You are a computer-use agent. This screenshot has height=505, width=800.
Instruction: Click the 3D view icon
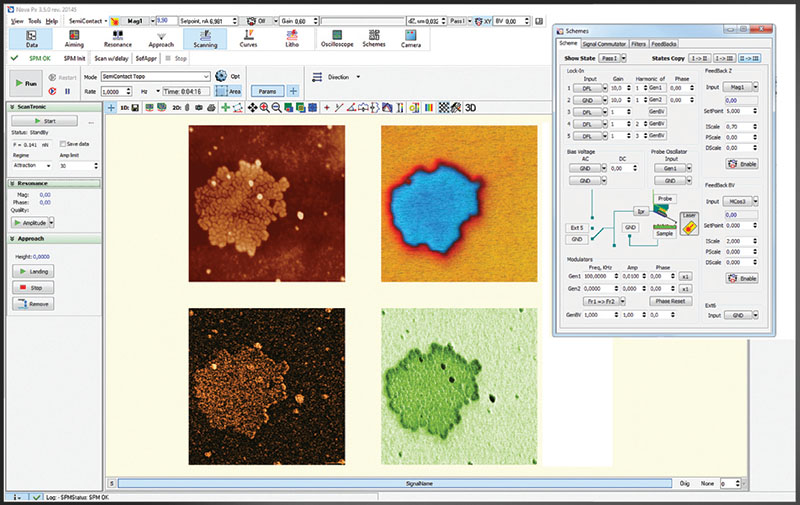pos(471,107)
